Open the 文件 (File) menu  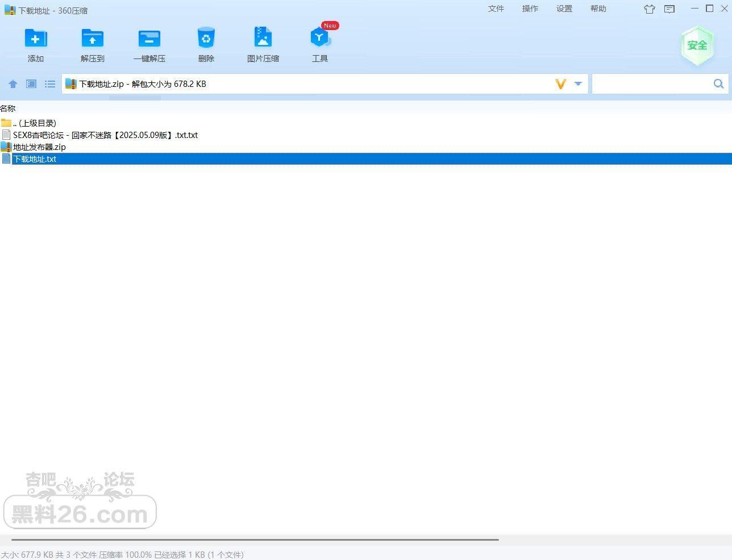(496, 9)
